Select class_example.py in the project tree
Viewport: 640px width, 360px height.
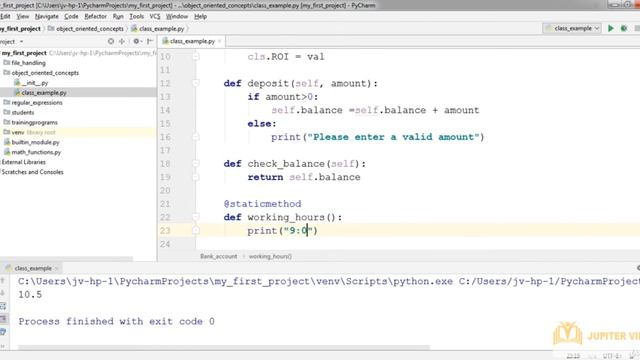coord(44,93)
